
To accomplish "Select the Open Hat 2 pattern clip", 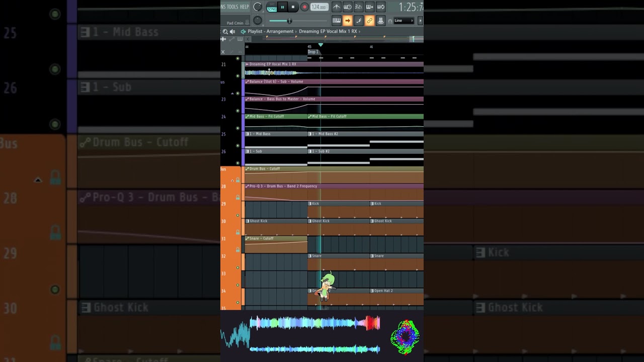I will pos(396,297).
